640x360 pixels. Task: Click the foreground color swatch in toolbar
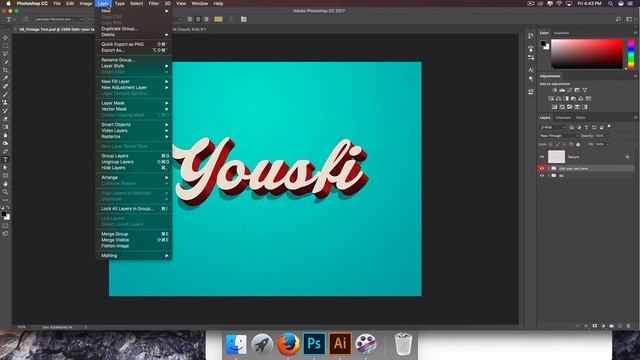4,214
